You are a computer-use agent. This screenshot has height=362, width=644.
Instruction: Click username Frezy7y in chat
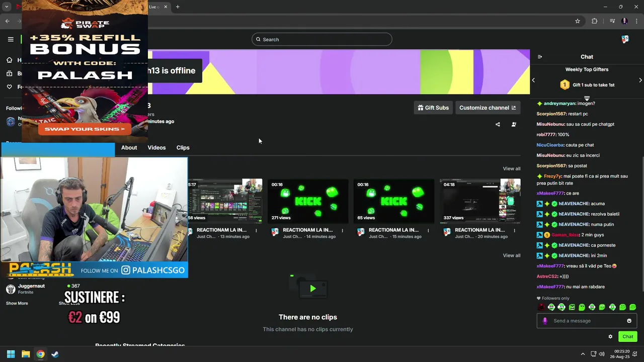coord(552,176)
